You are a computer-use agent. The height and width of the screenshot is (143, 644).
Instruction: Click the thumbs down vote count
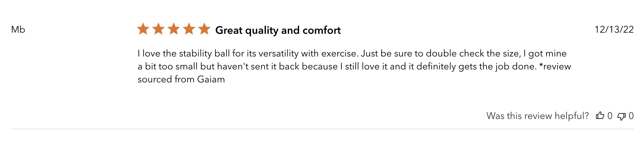(631, 116)
